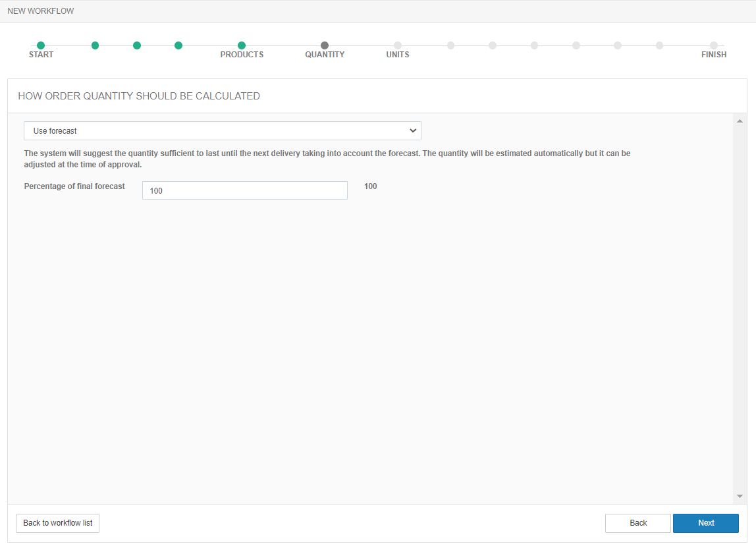756x550 pixels.
Task: Focus the Percentage of final forecast field
Action: 244,190
